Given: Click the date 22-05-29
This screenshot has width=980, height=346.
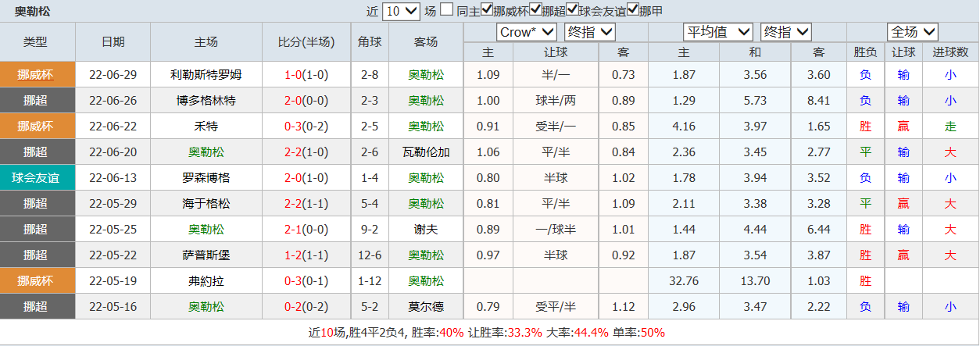Looking at the screenshot, I should (x=113, y=204).
